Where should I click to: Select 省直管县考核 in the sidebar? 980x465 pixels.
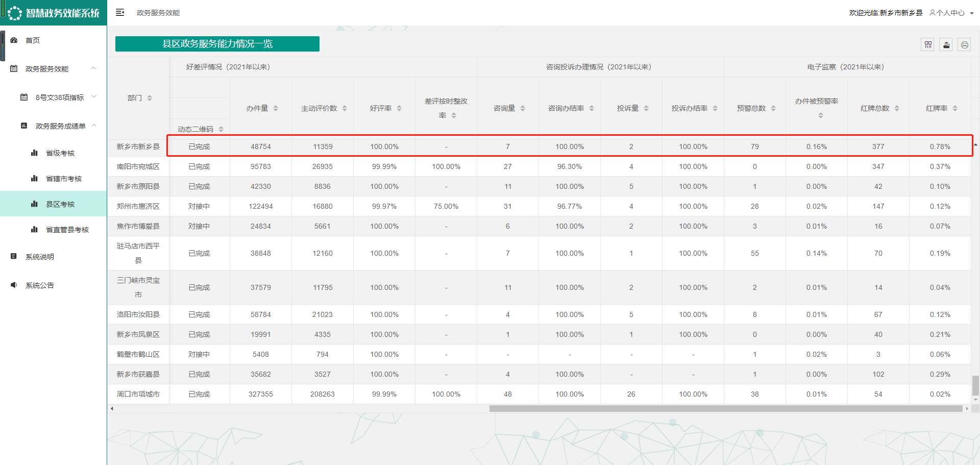pyautogui.click(x=67, y=230)
